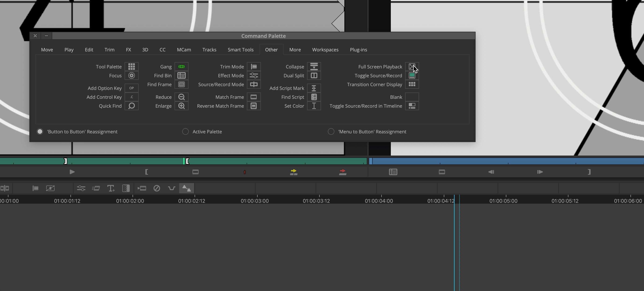Image resolution: width=644 pixels, height=291 pixels.
Task: Click the Transition Corner Display icon
Action: (412, 84)
